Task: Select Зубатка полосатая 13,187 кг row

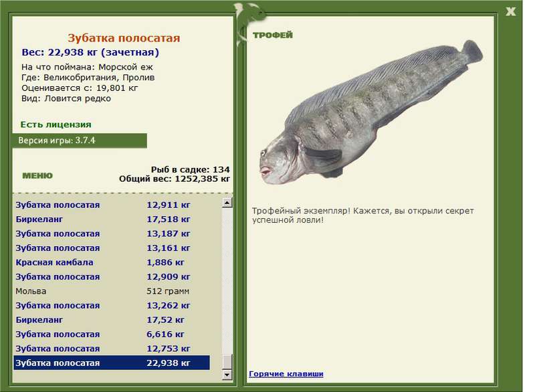Action: [112, 233]
